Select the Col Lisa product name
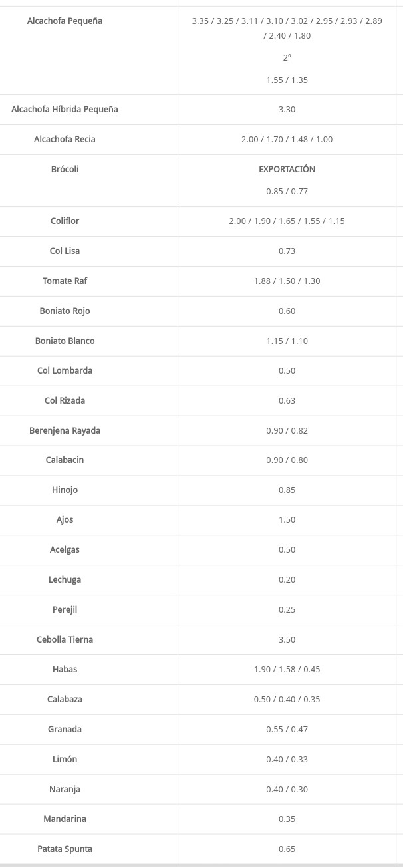 [65, 251]
